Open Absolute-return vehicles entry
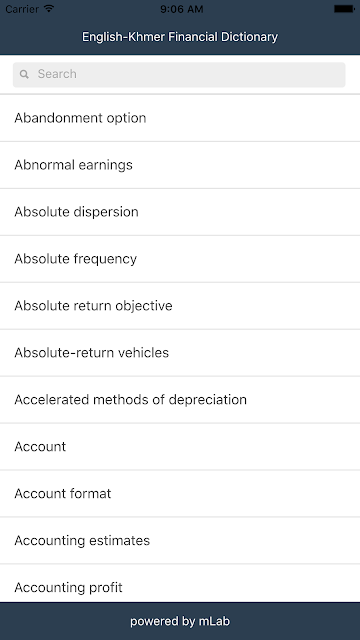The width and height of the screenshot is (360, 640). pos(180,353)
